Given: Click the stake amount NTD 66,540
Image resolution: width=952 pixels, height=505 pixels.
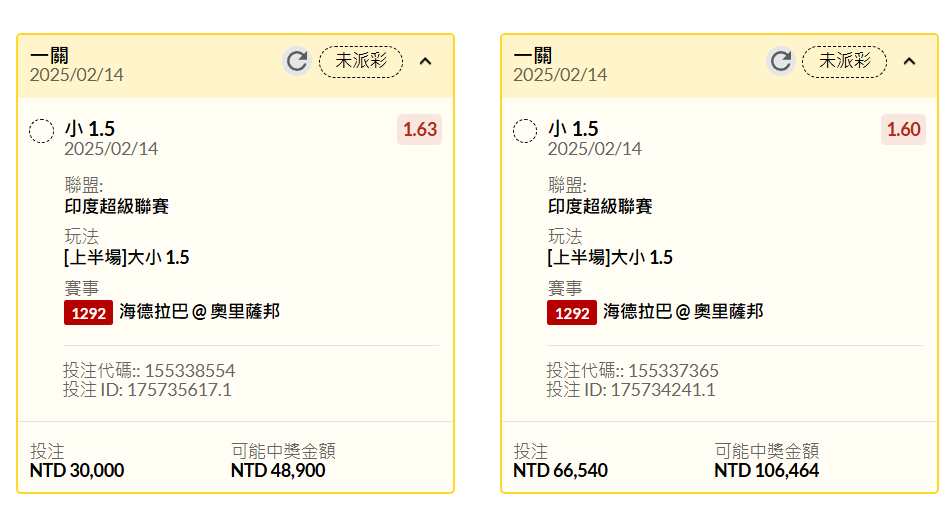Looking at the screenshot, I should pos(560,470).
